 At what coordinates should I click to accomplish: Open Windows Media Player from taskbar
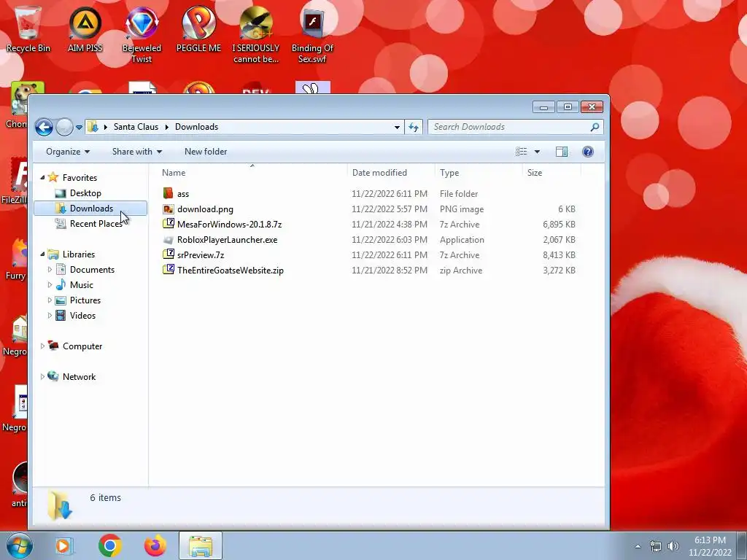click(x=63, y=545)
